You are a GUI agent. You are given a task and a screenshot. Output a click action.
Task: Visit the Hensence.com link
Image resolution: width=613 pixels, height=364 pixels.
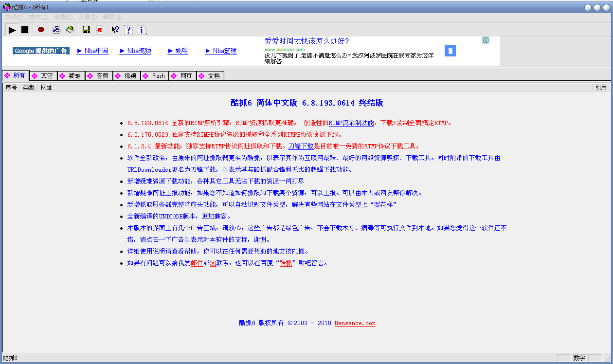click(355, 323)
